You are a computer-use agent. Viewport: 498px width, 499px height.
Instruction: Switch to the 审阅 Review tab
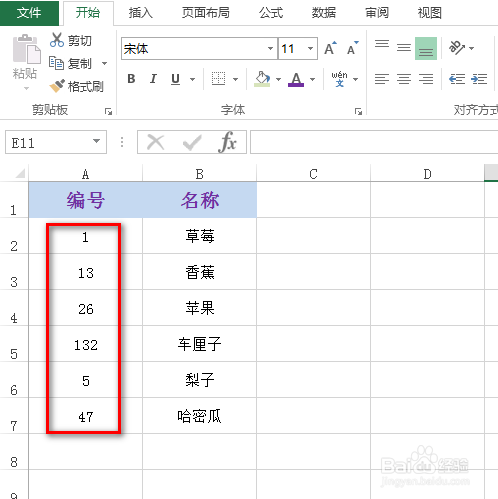point(377,13)
